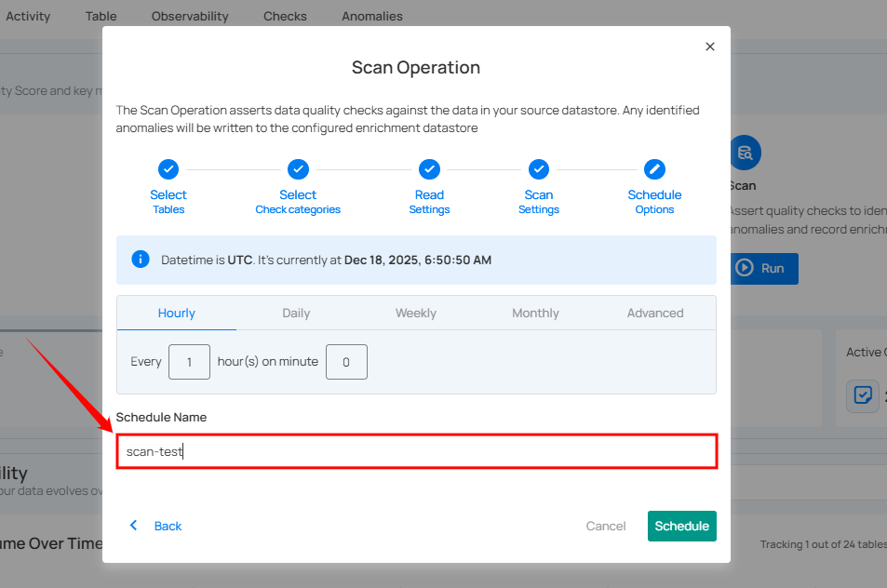887x588 pixels.
Task: Open the Advanced schedule tab
Action: pyautogui.click(x=655, y=314)
